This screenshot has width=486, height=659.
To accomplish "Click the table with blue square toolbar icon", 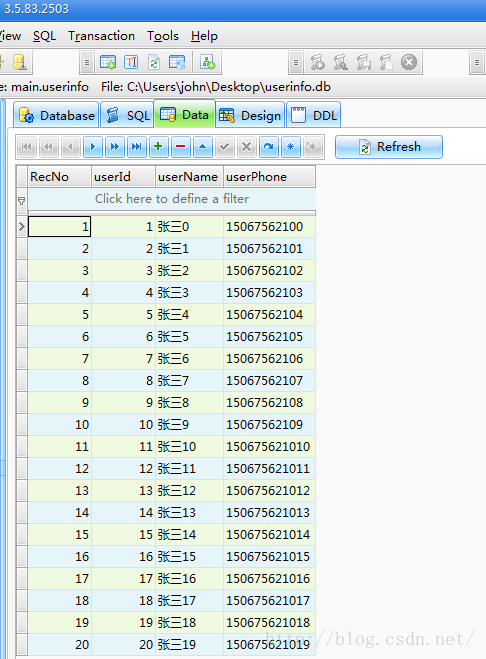I will tap(177, 63).
